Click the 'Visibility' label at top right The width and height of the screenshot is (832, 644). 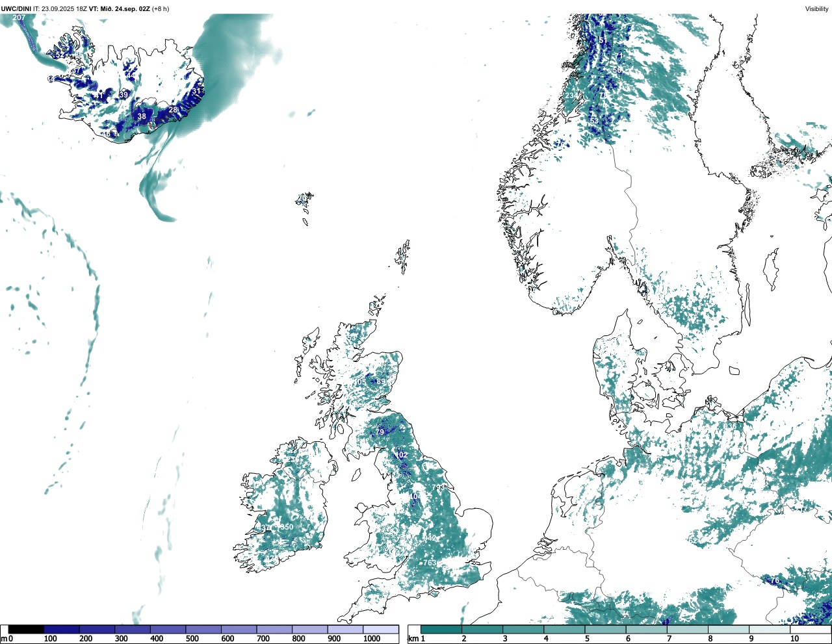816,8
